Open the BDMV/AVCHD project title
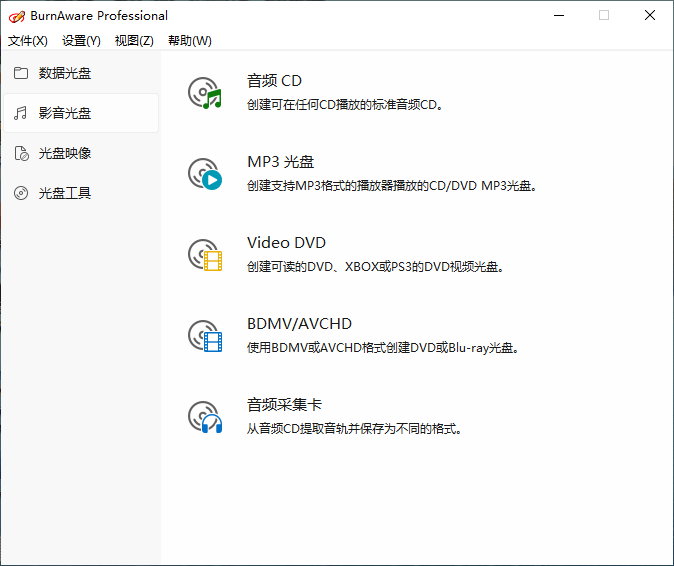This screenshot has height=566, width=674. pos(299,324)
